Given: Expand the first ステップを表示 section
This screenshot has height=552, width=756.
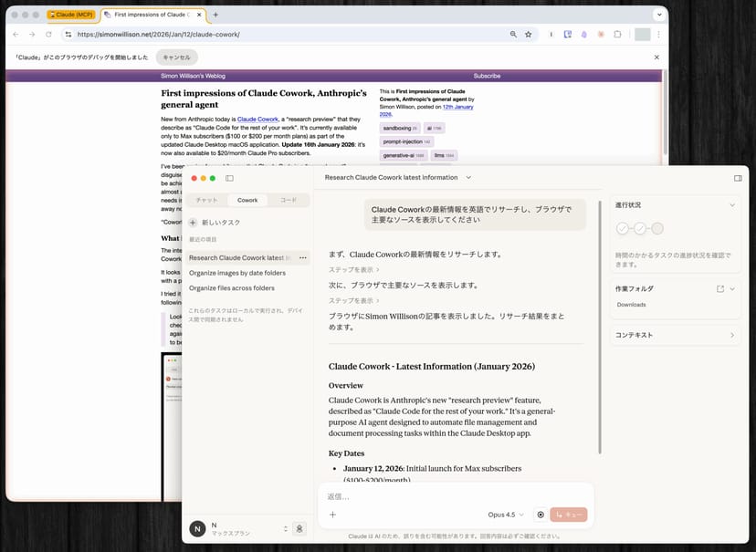Looking at the screenshot, I should coord(354,270).
